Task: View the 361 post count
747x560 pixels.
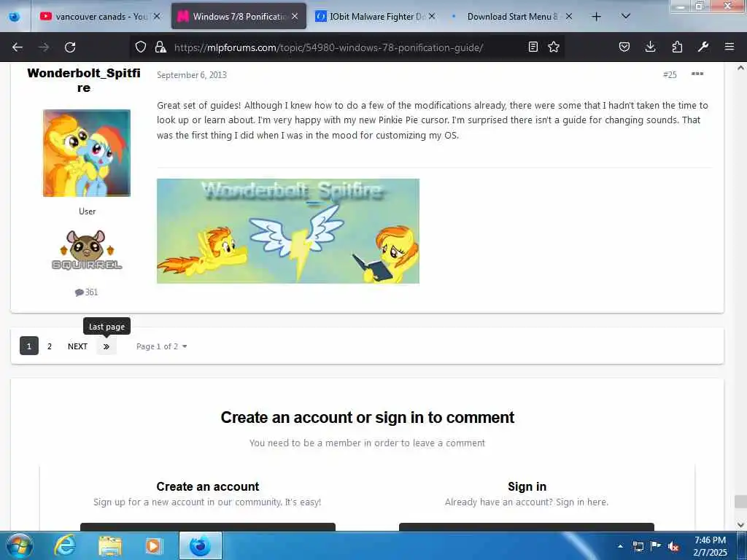Action: coord(86,292)
